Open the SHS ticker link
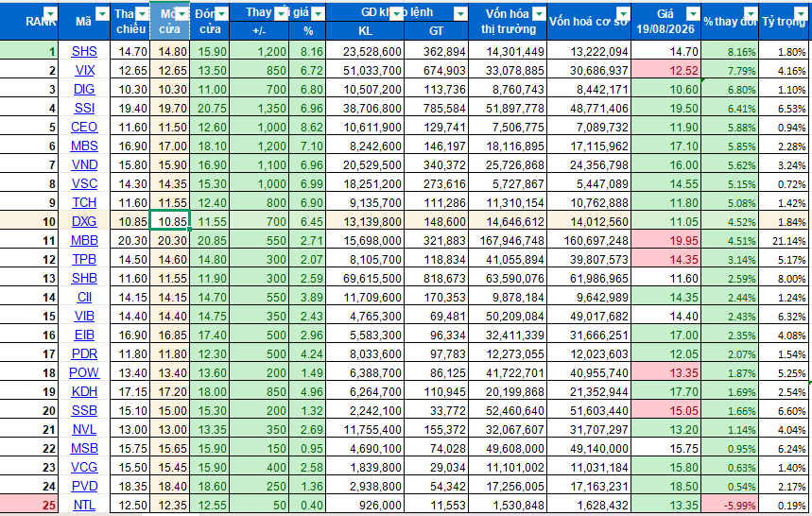Image resolution: width=812 pixels, height=516 pixels. [x=84, y=51]
